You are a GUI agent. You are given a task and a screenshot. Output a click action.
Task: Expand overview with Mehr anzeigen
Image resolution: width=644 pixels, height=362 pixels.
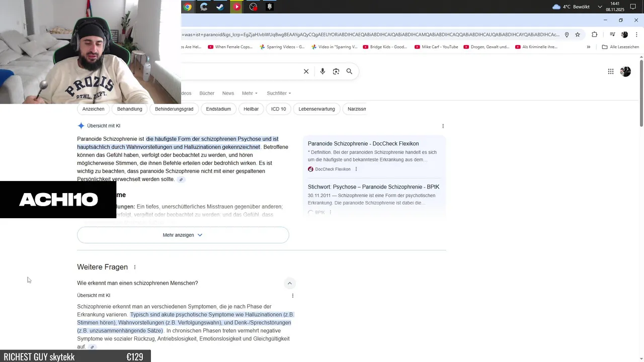(183, 235)
